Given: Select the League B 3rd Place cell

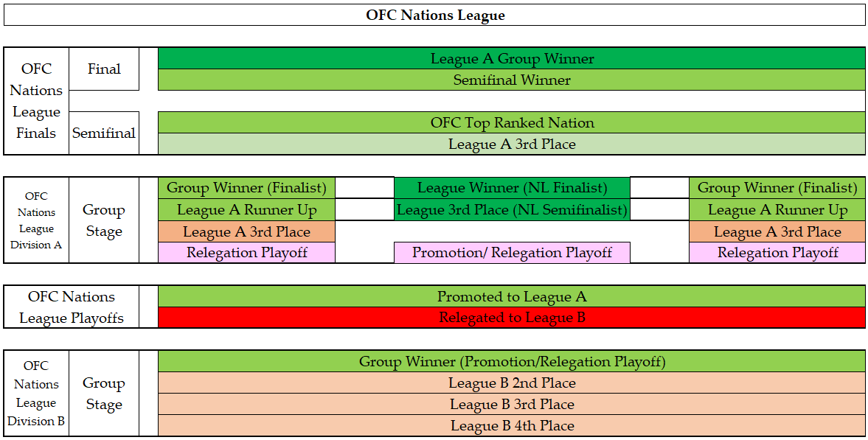Looking at the screenshot, I should pyautogui.click(x=512, y=405).
